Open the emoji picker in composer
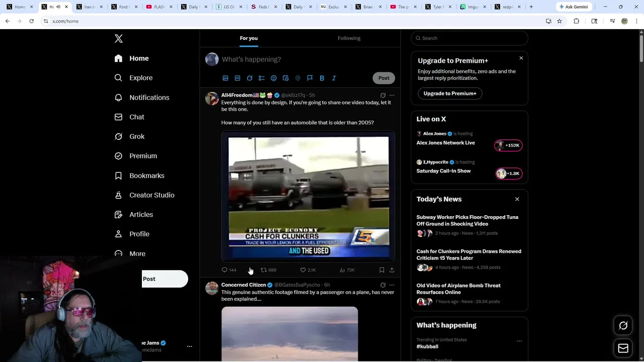The height and width of the screenshot is (362, 644). coord(274,78)
